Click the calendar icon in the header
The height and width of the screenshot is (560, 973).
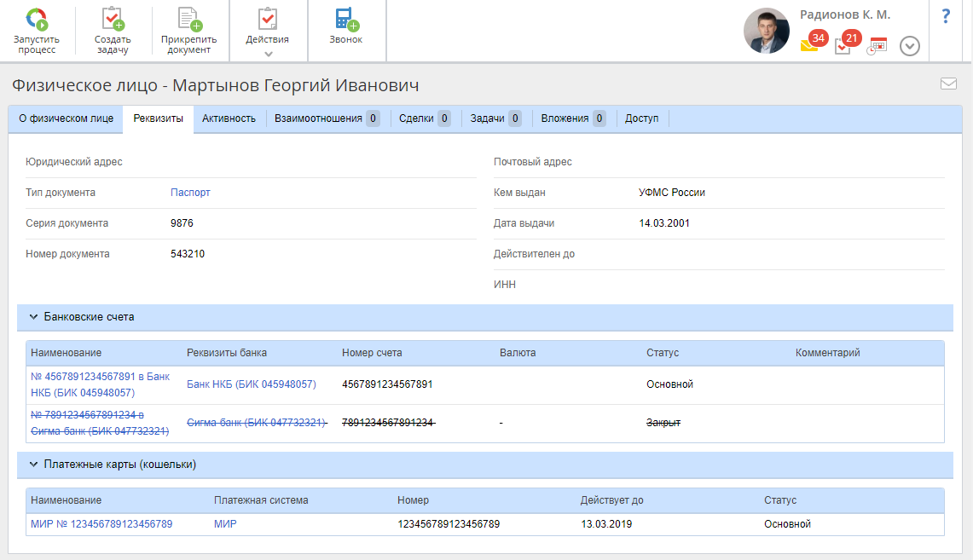coord(877,46)
